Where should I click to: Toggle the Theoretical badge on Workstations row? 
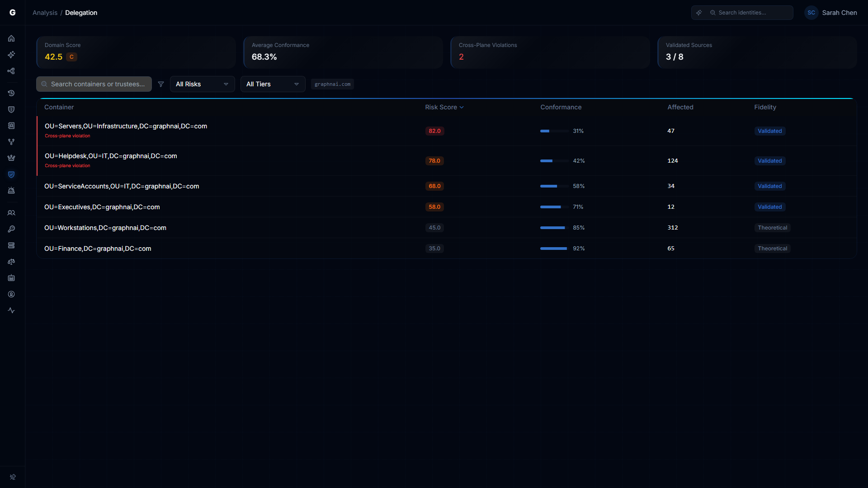(x=772, y=227)
